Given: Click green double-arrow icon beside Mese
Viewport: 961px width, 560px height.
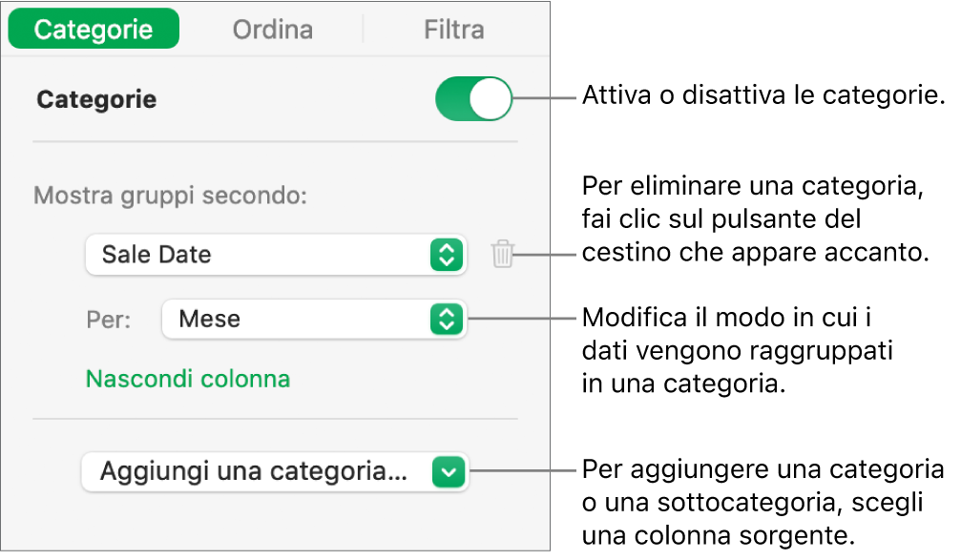Looking at the screenshot, I should [446, 319].
